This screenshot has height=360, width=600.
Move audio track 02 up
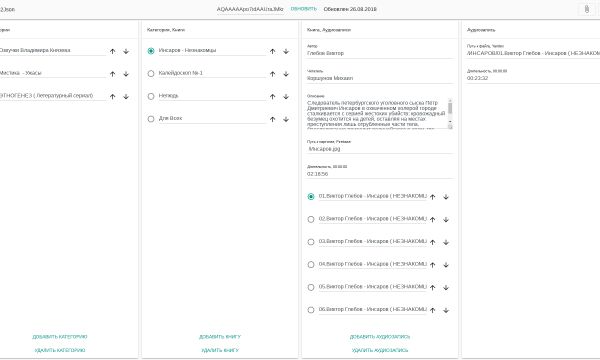pyautogui.click(x=432, y=220)
